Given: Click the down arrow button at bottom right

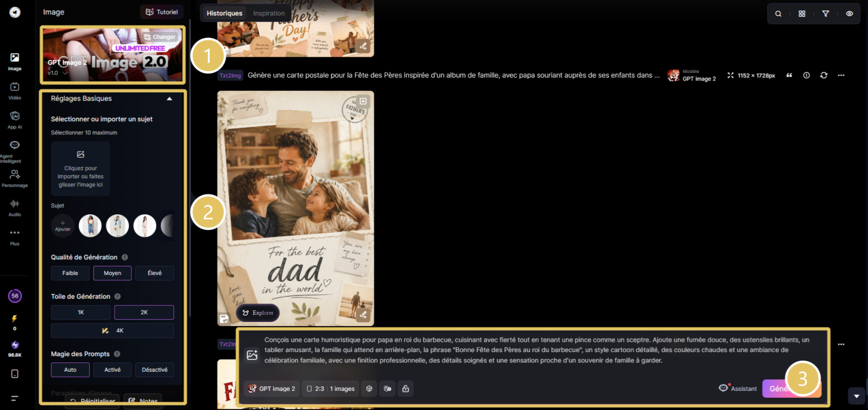Looking at the screenshot, I should point(856,396).
